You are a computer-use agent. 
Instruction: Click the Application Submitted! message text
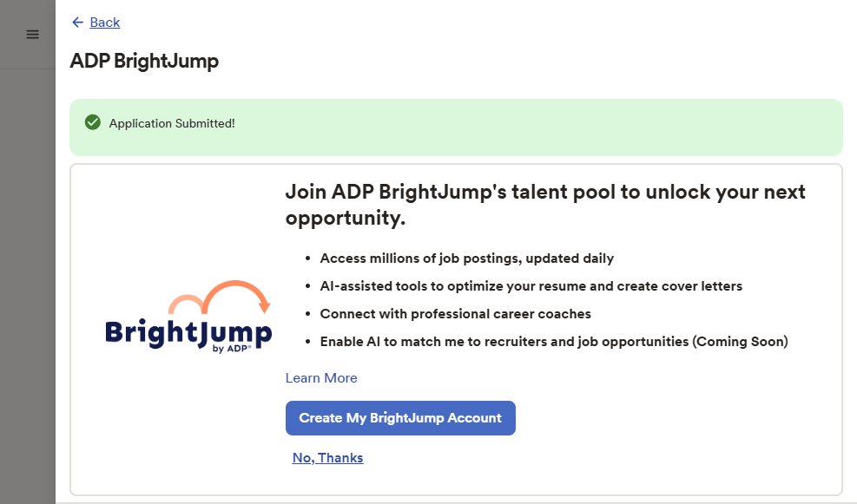(x=172, y=123)
